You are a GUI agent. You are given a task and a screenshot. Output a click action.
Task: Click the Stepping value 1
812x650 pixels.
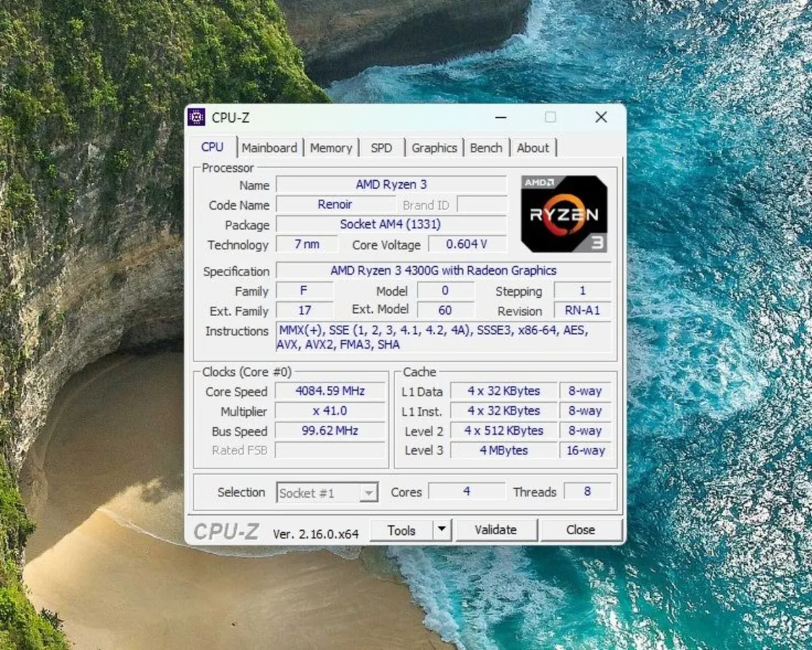point(583,290)
